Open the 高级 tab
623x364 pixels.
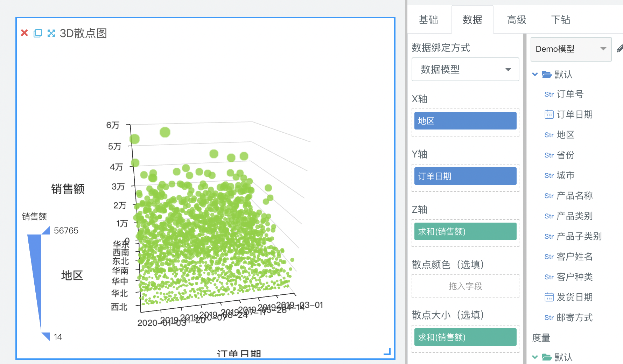tap(517, 20)
